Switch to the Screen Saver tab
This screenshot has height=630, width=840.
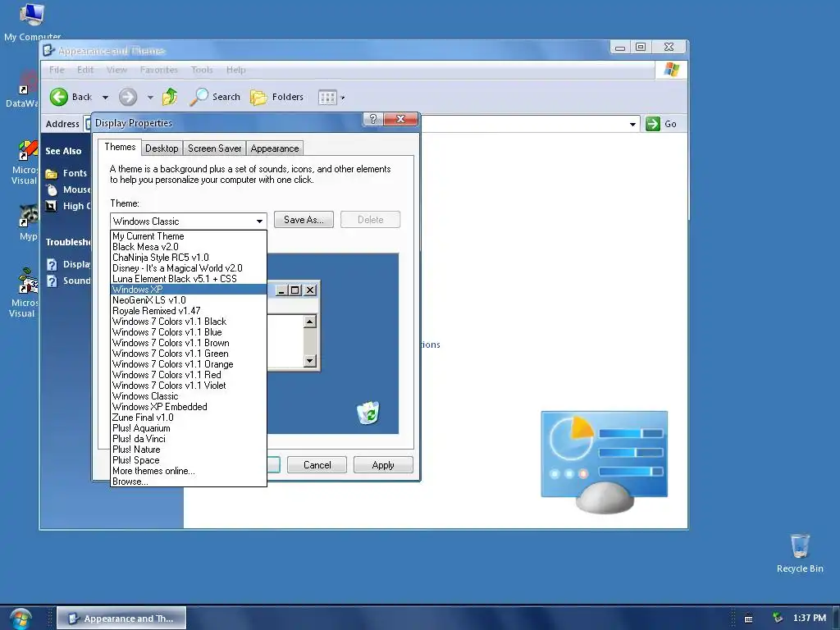pos(214,148)
